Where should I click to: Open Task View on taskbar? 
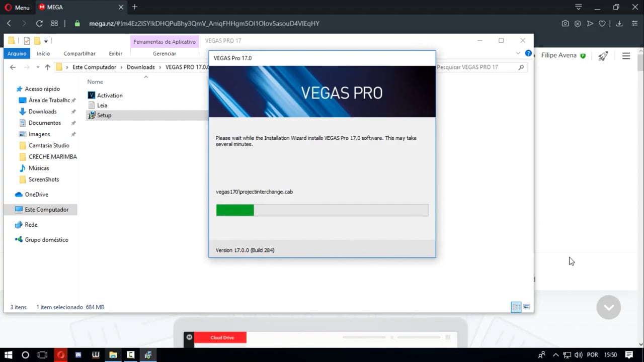click(x=42, y=355)
